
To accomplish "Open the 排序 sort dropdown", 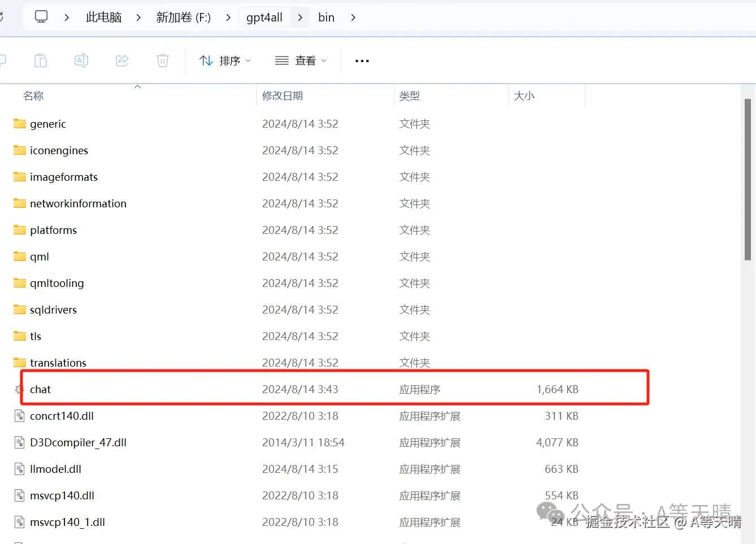I will pyautogui.click(x=225, y=60).
